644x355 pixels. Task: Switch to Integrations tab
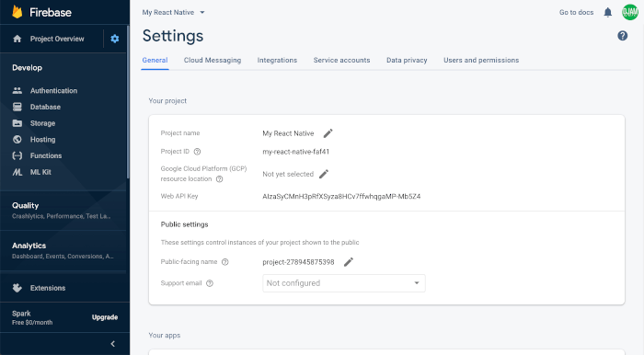click(277, 60)
